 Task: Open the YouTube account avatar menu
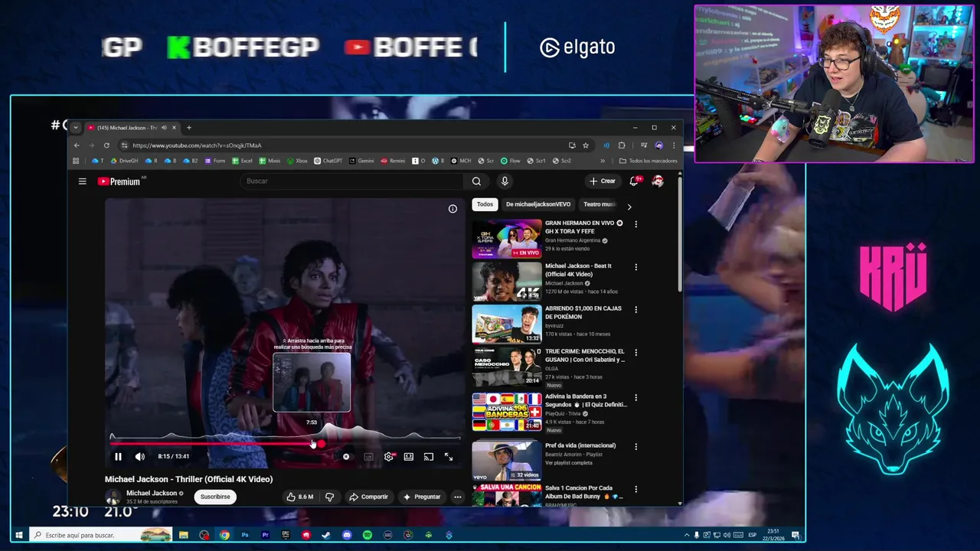click(658, 181)
